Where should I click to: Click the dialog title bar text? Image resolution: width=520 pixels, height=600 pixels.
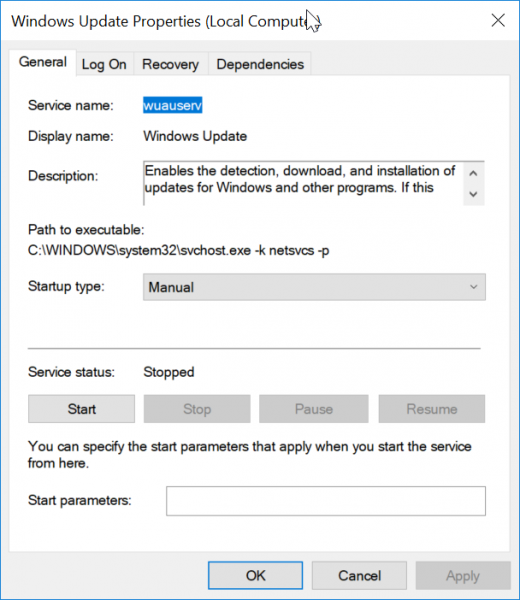click(x=166, y=21)
